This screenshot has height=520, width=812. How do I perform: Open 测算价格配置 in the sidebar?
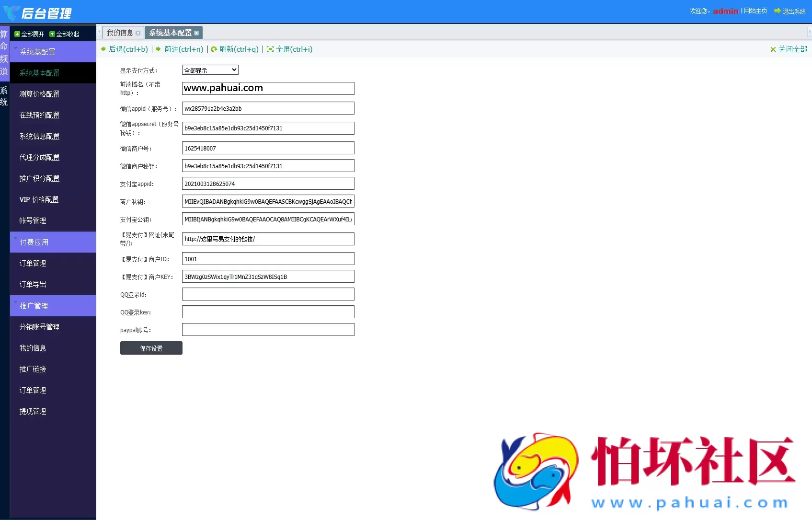tap(39, 94)
